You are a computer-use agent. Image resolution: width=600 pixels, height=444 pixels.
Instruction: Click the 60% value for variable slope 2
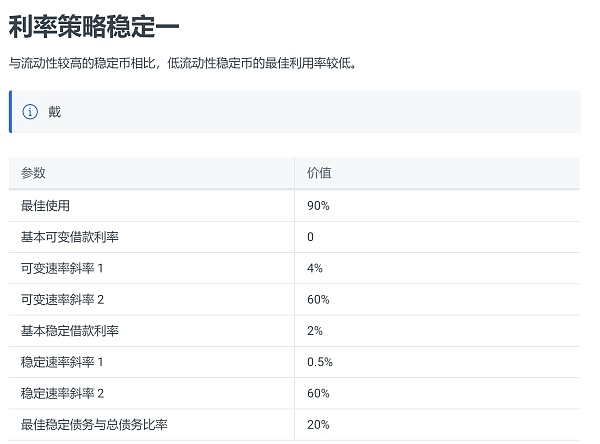pos(318,299)
